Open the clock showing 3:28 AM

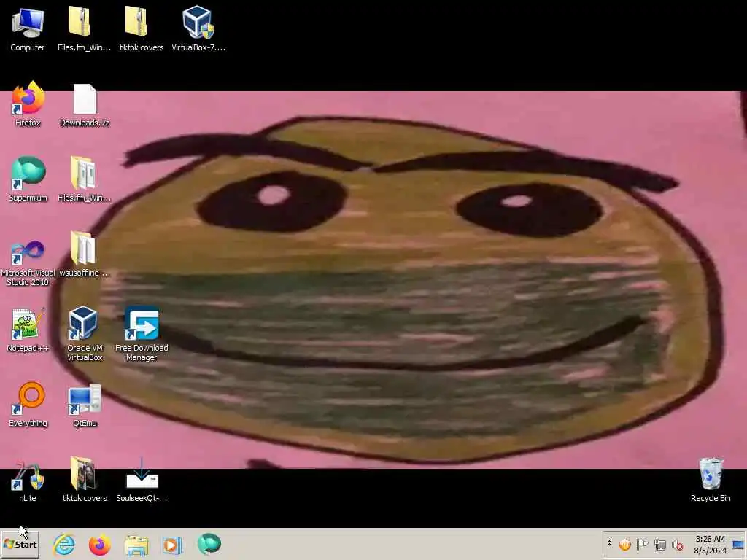[x=710, y=544]
